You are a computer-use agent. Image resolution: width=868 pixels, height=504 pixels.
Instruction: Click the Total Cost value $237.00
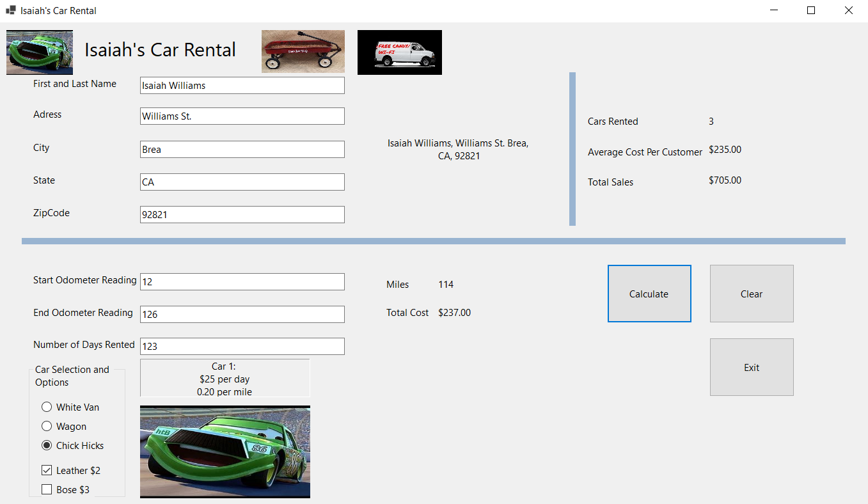click(x=455, y=313)
